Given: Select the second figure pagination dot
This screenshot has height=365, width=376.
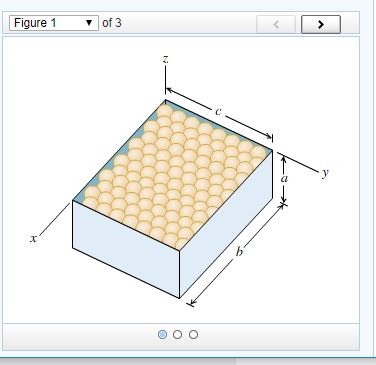Looking at the screenshot, I should pyautogui.click(x=178, y=334).
